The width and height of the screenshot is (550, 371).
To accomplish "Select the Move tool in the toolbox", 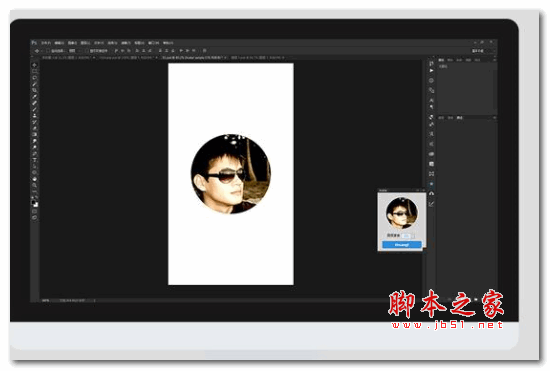I will coord(34,65).
